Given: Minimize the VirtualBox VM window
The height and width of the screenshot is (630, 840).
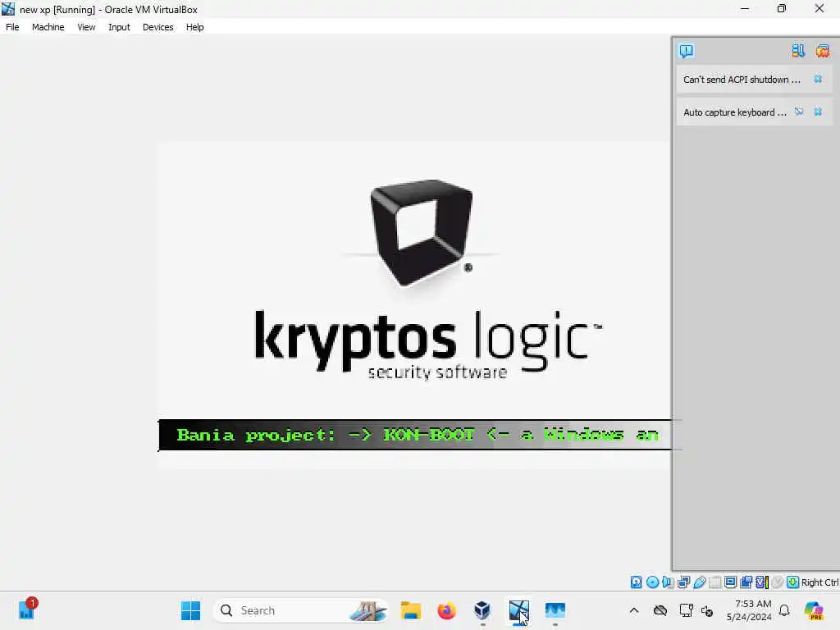Looking at the screenshot, I should pyautogui.click(x=745, y=8).
